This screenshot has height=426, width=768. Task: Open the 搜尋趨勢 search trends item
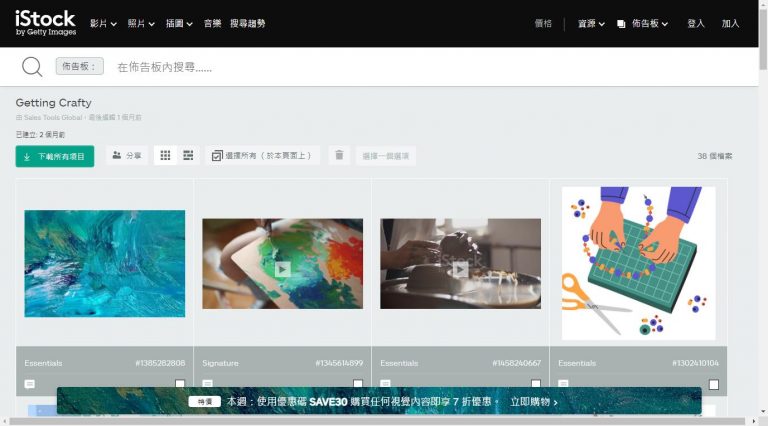click(x=248, y=24)
